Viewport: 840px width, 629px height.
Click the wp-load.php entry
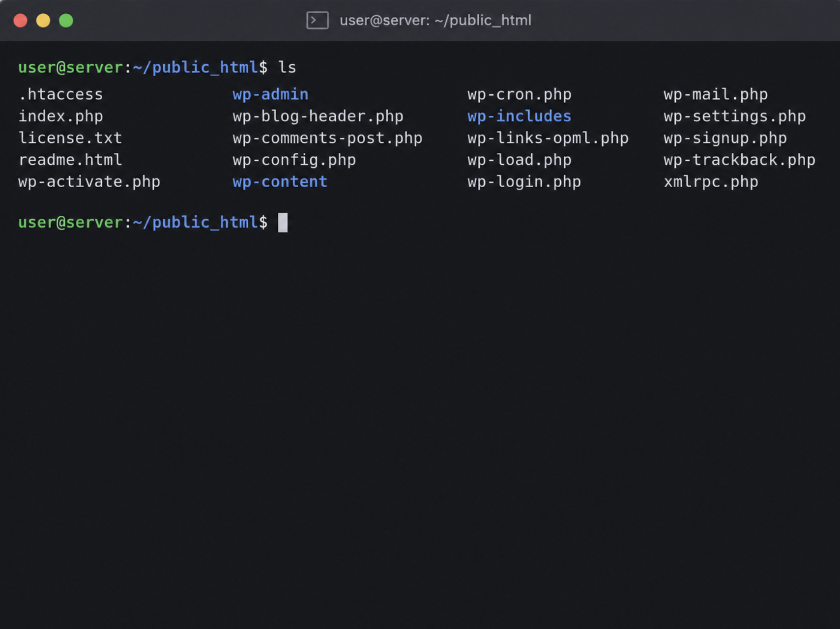(x=520, y=160)
